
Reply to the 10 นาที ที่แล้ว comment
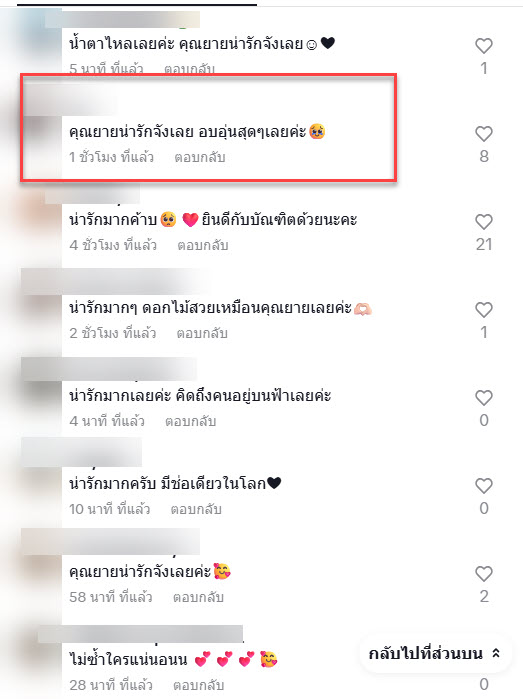pyautogui.click(x=196, y=509)
